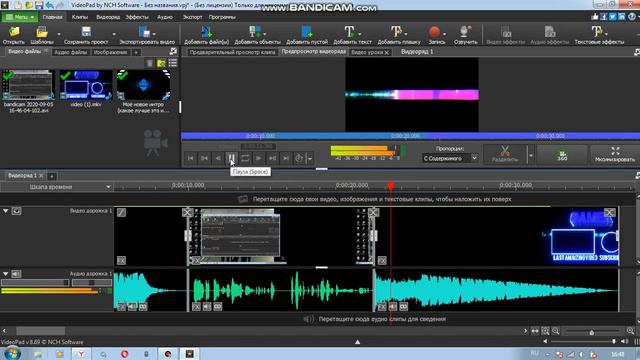Open the green Menu dropdown
The width and height of the screenshot is (640, 360).
20,17
